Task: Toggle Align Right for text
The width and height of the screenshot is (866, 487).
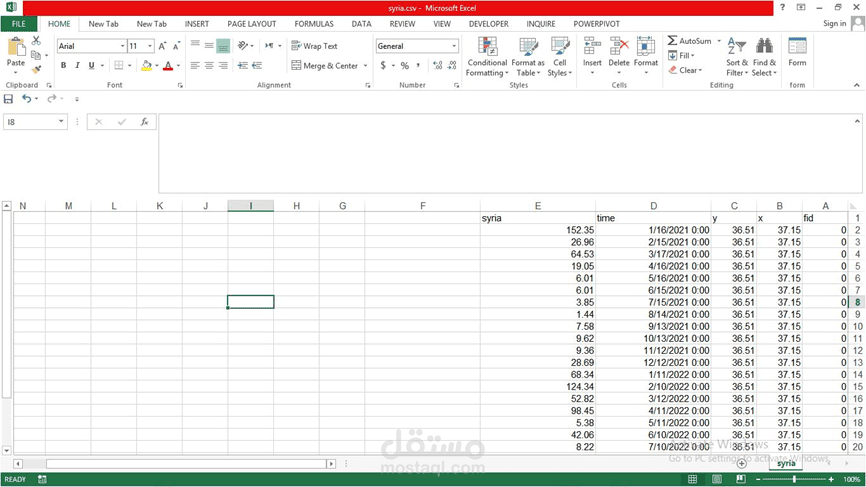Action: click(x=223, y=65)
